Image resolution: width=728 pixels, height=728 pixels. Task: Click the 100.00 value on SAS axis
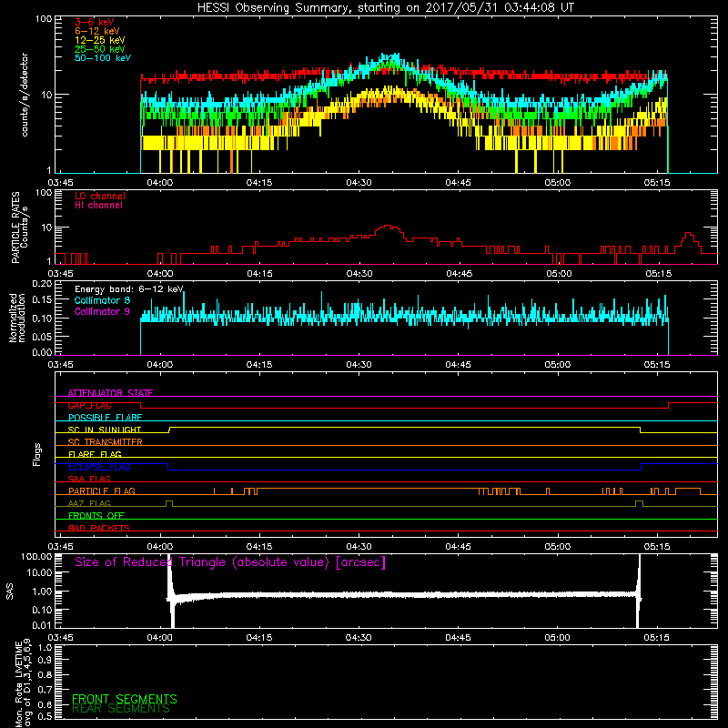(x=36, y=556)
